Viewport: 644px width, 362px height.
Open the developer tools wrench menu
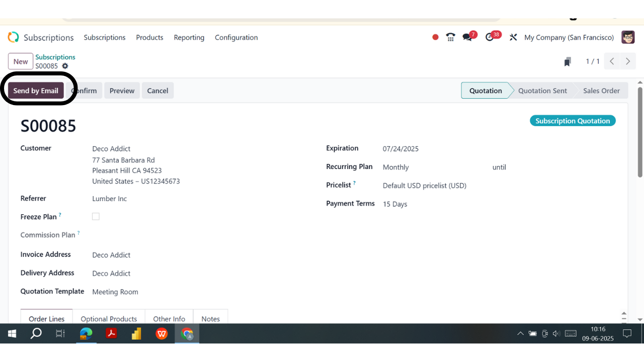(513, 37)
